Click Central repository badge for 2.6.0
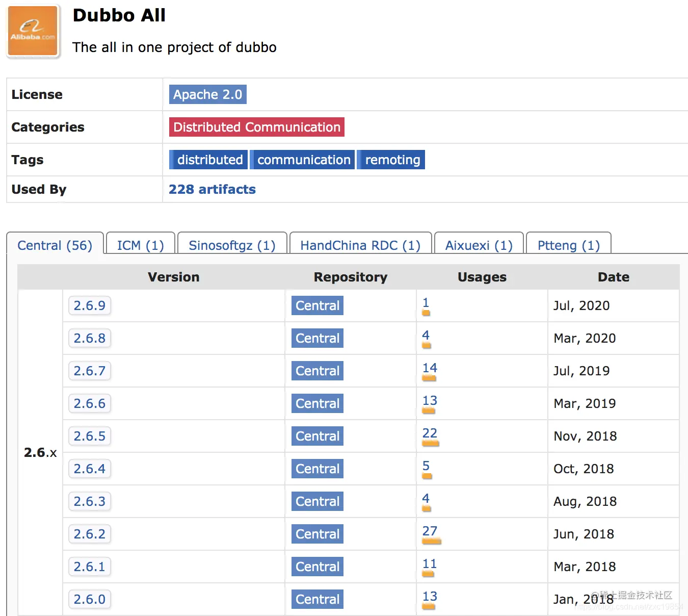 (317, 599)
